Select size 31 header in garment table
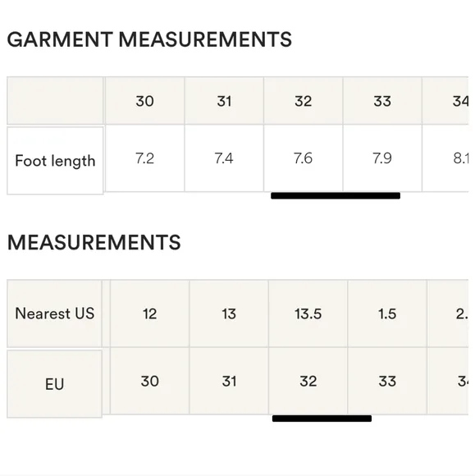The height and width of the screenshot is (476, 475). pyautogui.click(x=224, y=101)
